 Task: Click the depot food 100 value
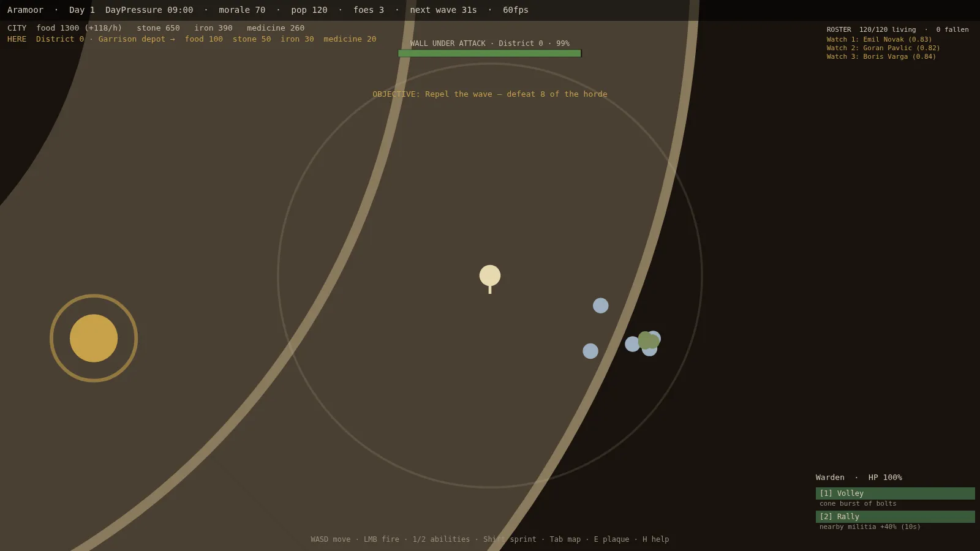click(x=204, y=39)
